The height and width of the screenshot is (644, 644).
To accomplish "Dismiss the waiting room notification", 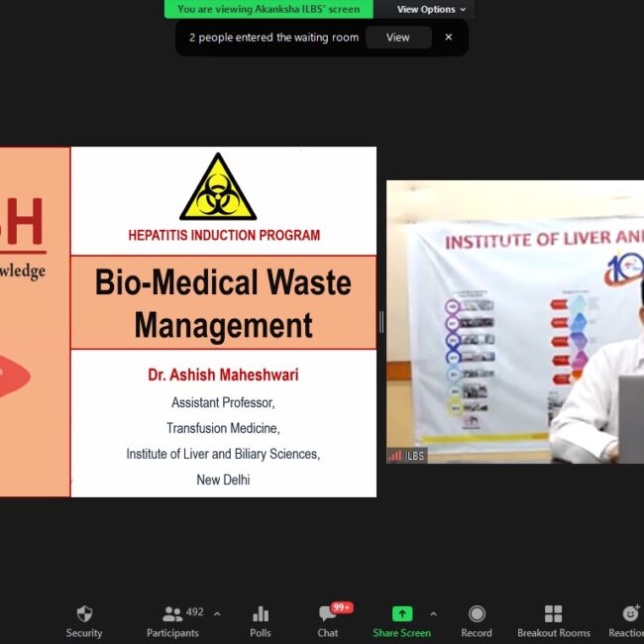I will 448,38.
